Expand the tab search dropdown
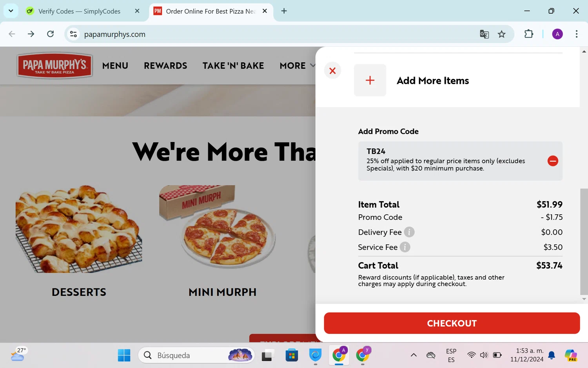The height and width of the screenshot is (368, 588). pos(11,11)
